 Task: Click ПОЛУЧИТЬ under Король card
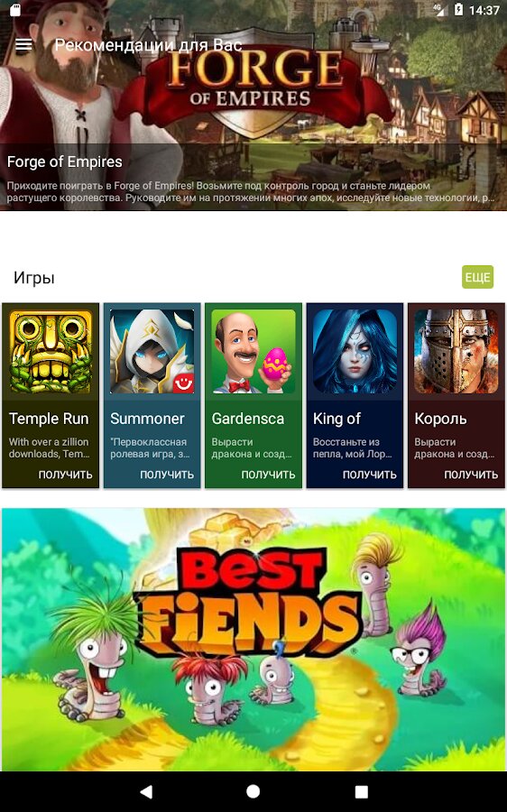[x=471, y=475]
